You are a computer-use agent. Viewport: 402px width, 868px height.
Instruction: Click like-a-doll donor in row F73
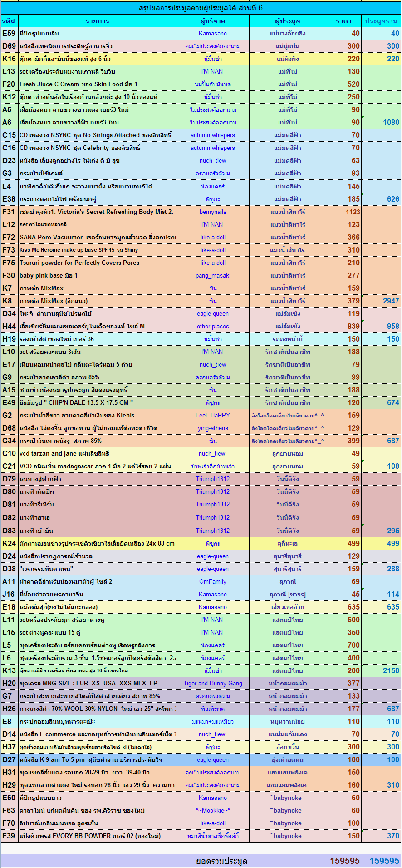[x=213, y=250]
